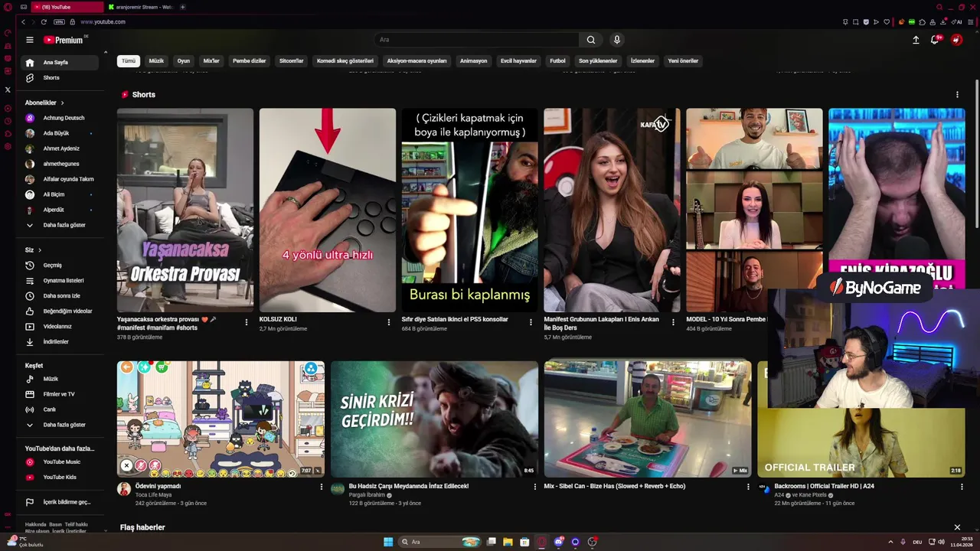The width and height of the screenshot is (980, 551).
Task: Select Komedi skeç gösterileri chip
Action: click(345, 60)
